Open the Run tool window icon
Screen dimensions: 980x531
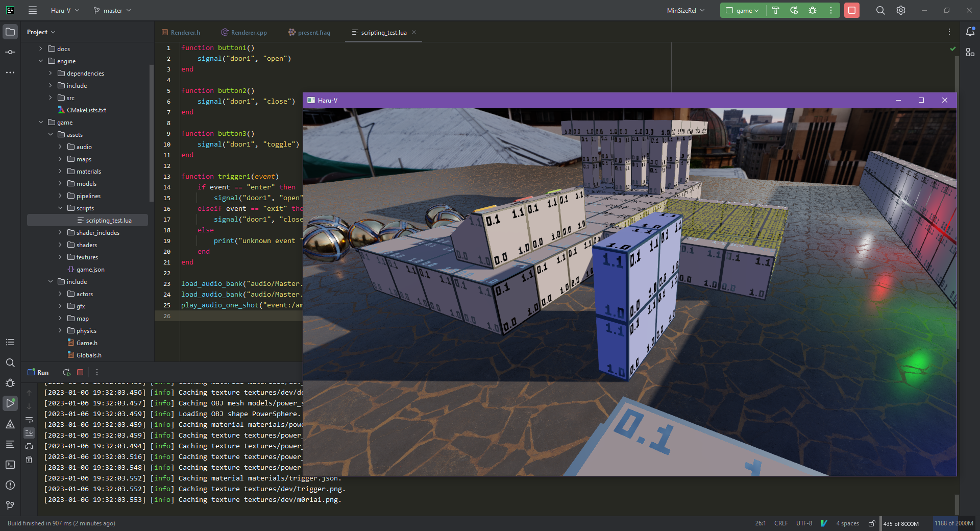(x=10, y=403)
